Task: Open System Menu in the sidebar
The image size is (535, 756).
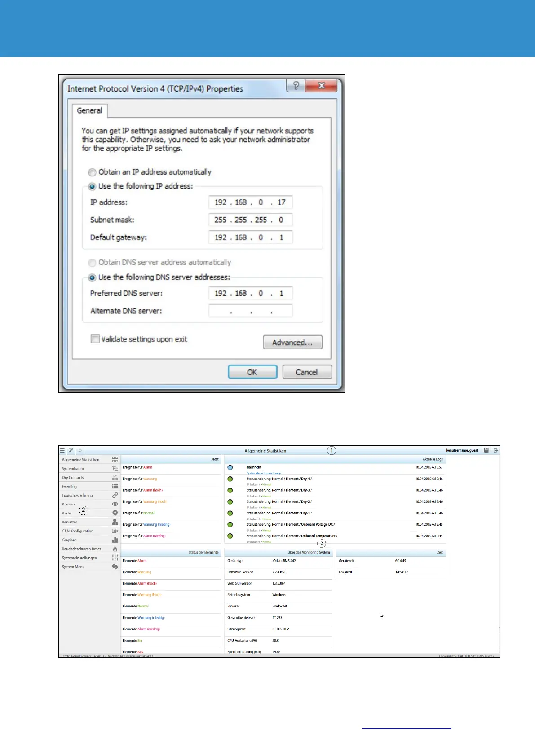Action: 90,567
